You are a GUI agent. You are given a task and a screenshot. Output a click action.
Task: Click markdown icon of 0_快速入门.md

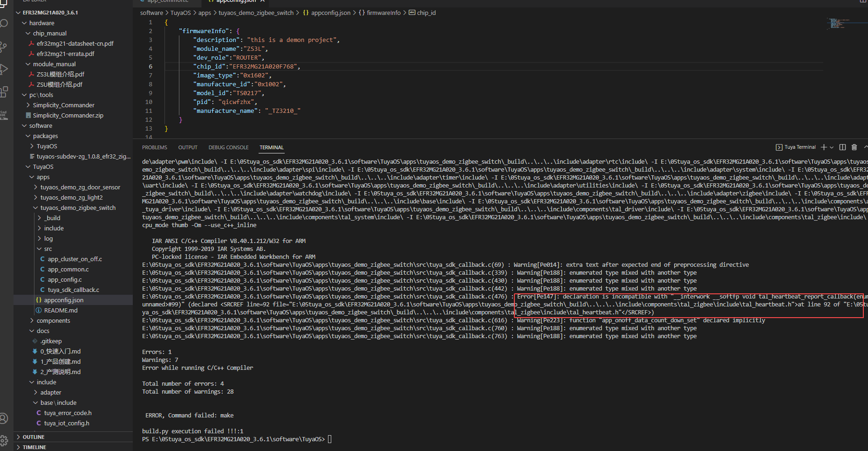tap(35, 351)
